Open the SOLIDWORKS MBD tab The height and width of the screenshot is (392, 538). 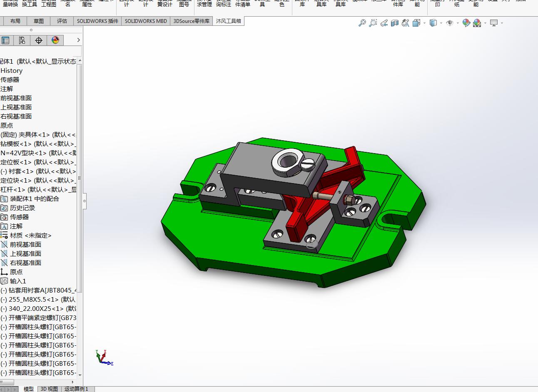pyautogui.click(x=145, y=20)
